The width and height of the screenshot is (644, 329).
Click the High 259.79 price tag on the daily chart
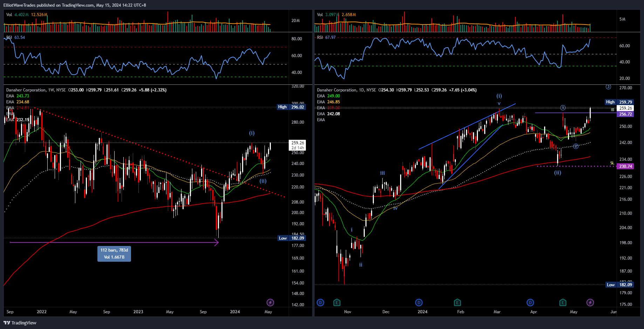coord(619,102)
